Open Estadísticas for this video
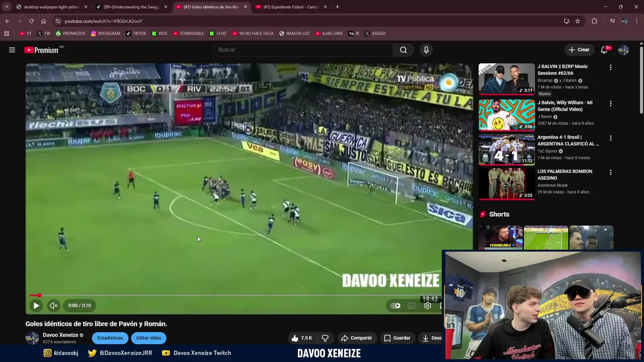 point(110,338)
